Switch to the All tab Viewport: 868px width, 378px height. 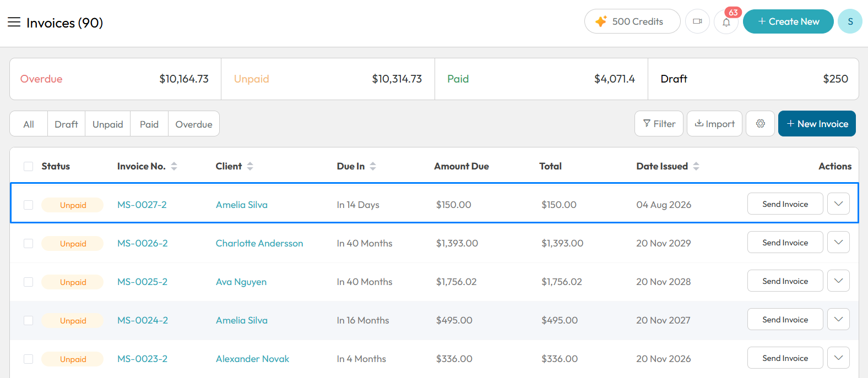[x=29, y=124]
